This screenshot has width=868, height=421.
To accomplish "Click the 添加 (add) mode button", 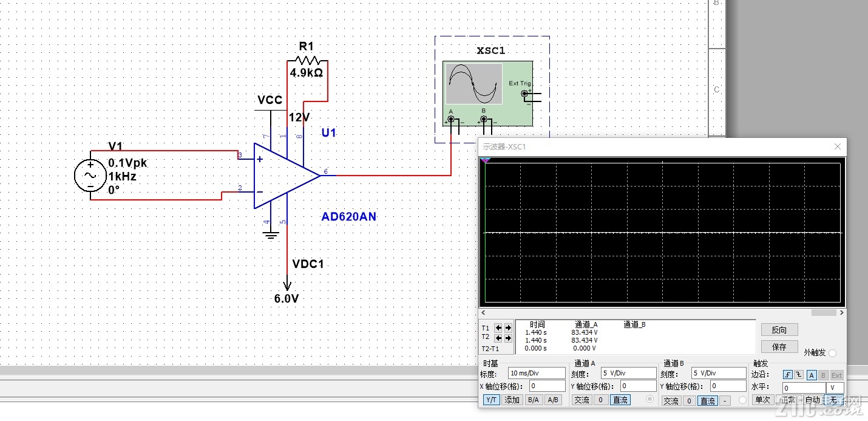I will [x=512, y=400].
